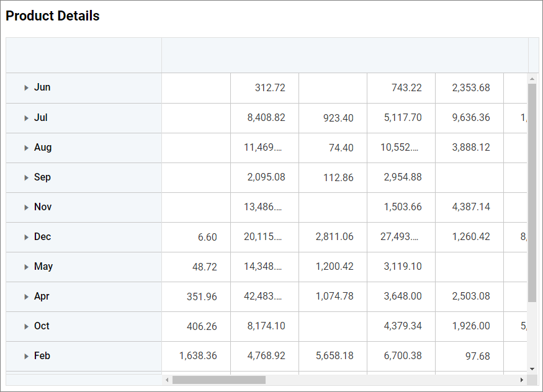The image size is (543, 392).
Task: Expand the Apr row arrow
Action: [x=26, y=296]
